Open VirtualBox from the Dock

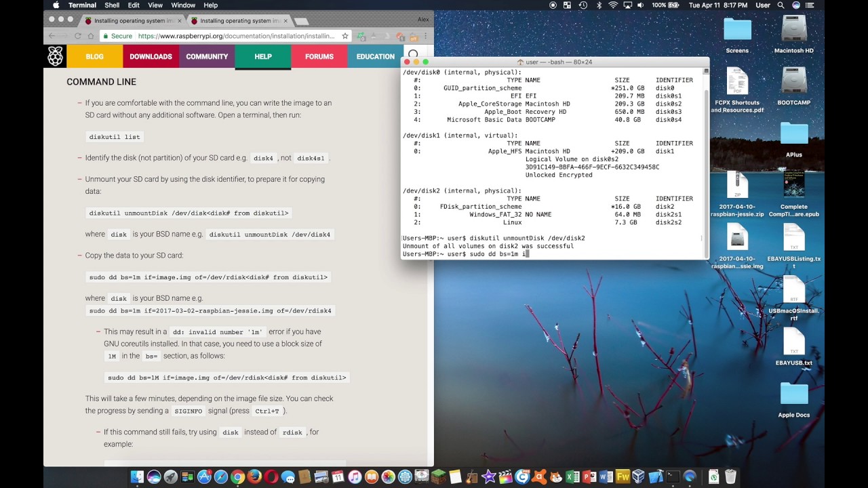(639, 476)
